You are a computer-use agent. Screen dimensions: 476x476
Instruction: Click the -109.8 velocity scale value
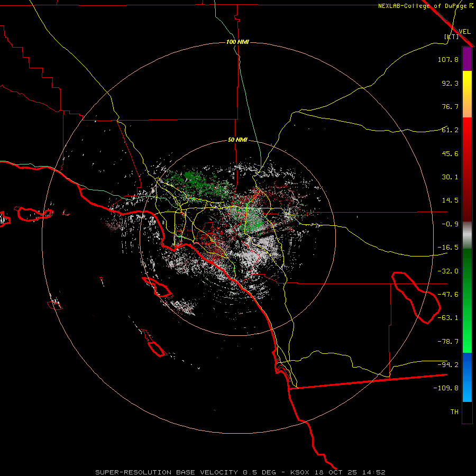point(446,388)
